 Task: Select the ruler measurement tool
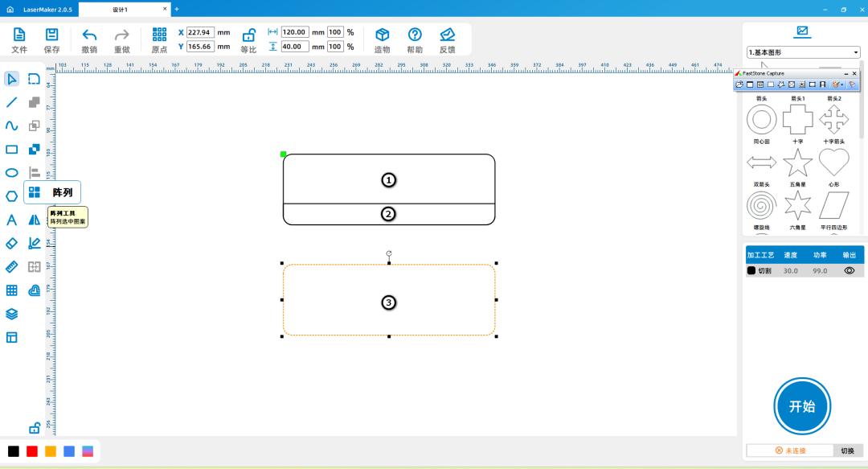click(12, 267)
